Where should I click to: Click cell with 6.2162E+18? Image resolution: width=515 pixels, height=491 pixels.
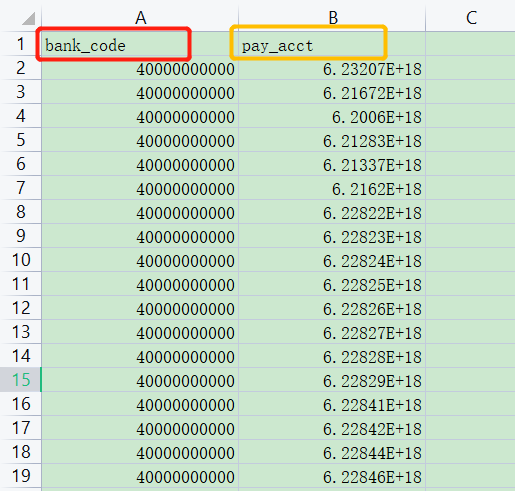332,188
